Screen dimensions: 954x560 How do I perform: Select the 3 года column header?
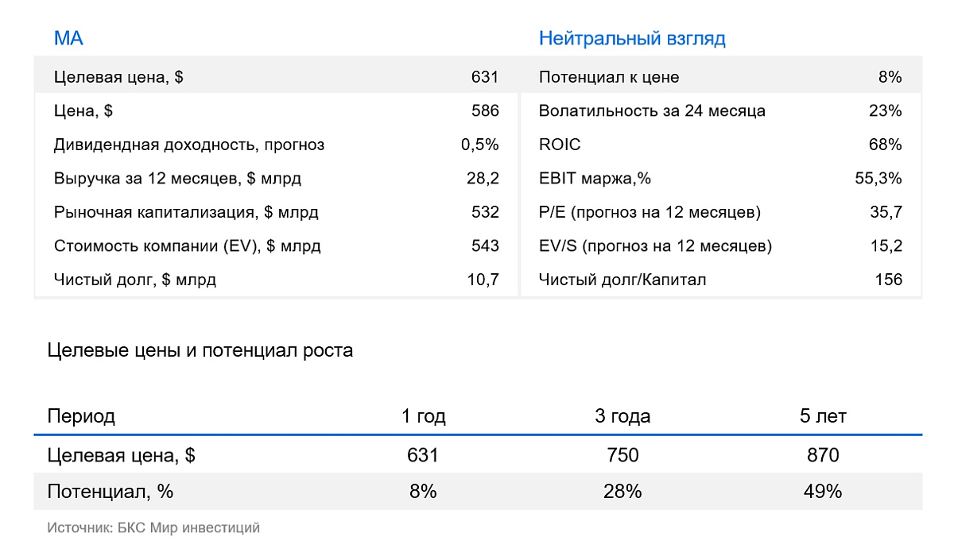(622, 416)
